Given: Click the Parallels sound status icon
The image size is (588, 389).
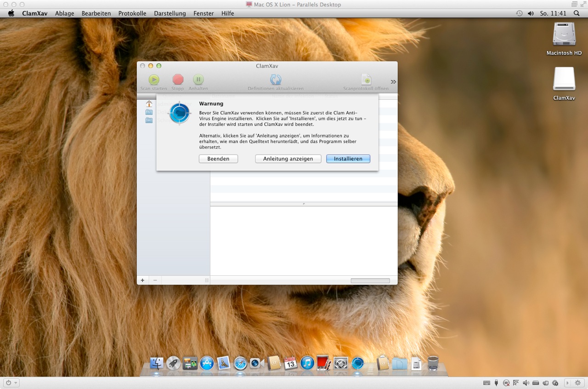Looking at the screenshot, I should 526,383.
